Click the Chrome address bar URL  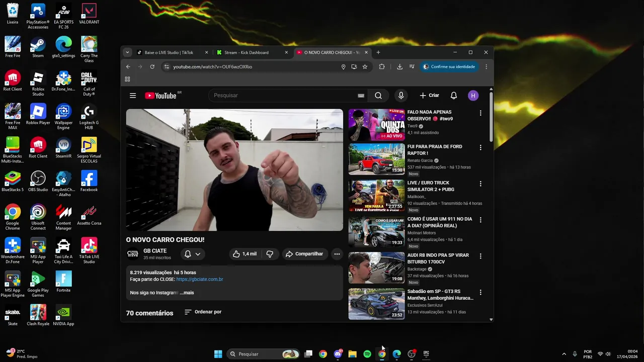(x=213, y=66)
